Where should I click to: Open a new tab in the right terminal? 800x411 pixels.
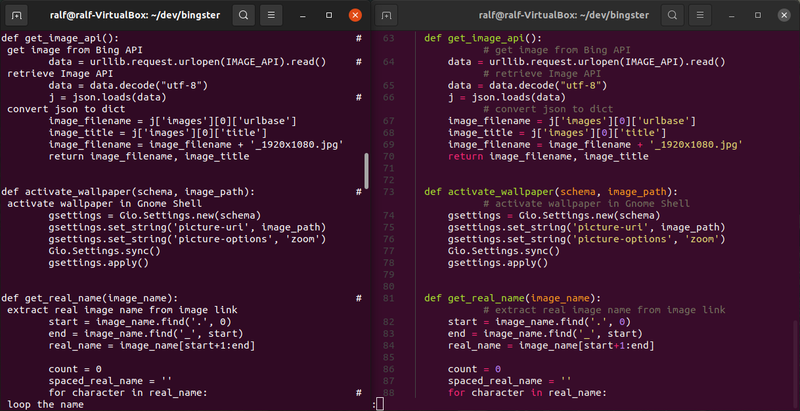point(386,15)
